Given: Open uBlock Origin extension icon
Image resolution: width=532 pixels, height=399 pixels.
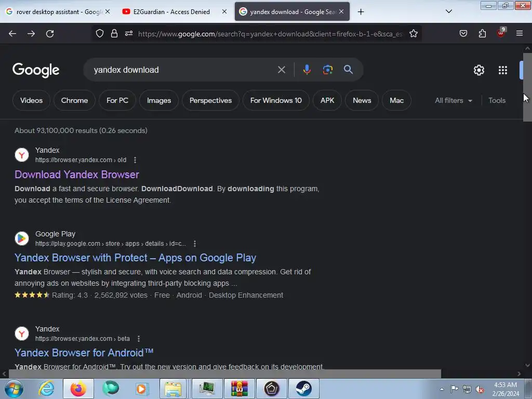Looking at the screenshot, I should tap(501, 33).
